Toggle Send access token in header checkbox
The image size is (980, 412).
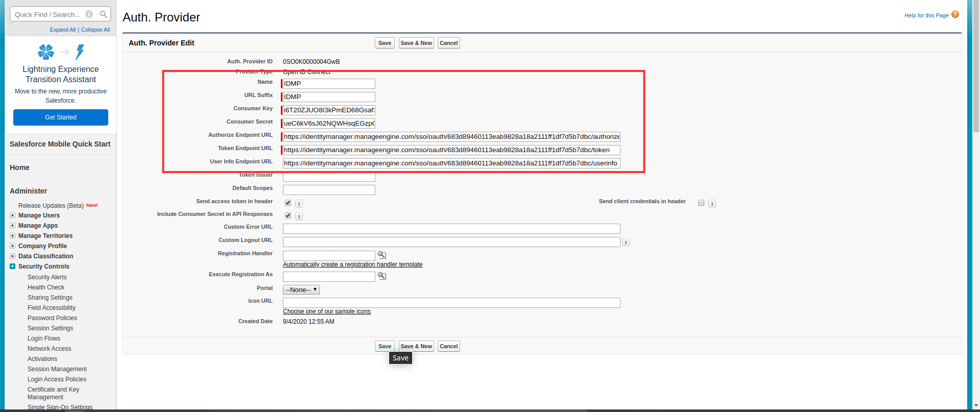[288, 203]
